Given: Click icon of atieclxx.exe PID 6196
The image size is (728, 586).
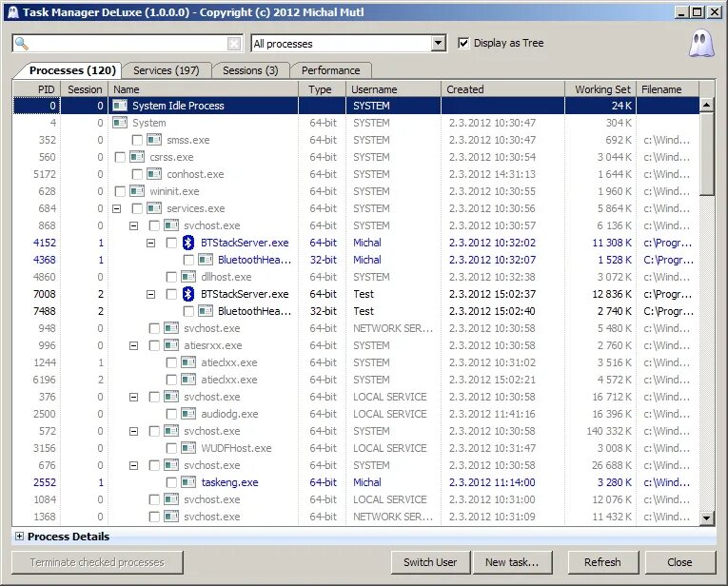Looking at the screenshot, I should coord(188,380).
